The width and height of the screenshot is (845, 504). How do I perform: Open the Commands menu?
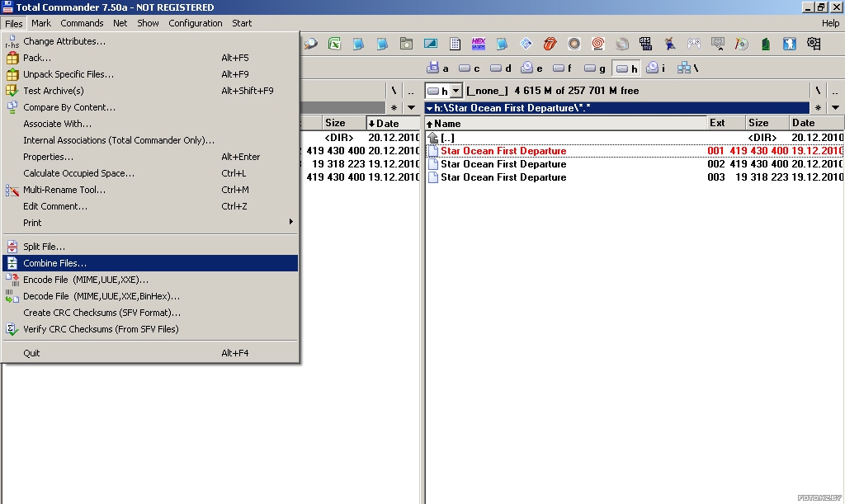(82, 23)
